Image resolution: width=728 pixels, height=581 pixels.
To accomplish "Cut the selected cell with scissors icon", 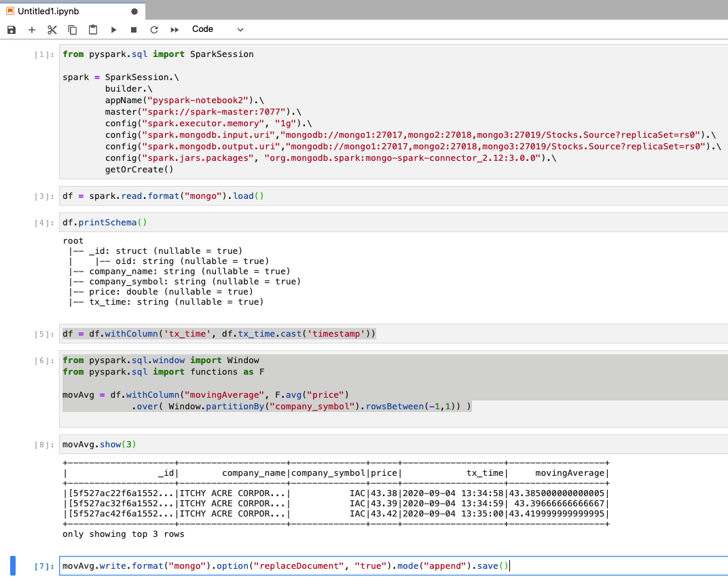I will tap(52, 30).
